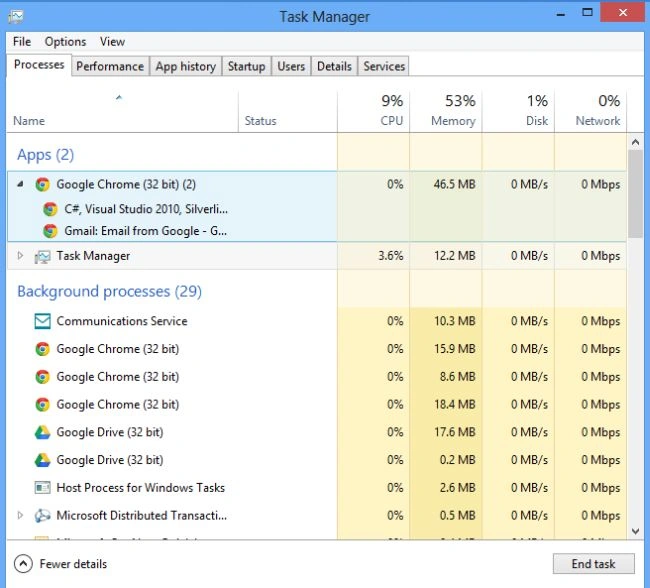Click the 0.5 MB memory value of Microsoft Distributed
This screenshot has height=588, width=650.
(457, 515)
